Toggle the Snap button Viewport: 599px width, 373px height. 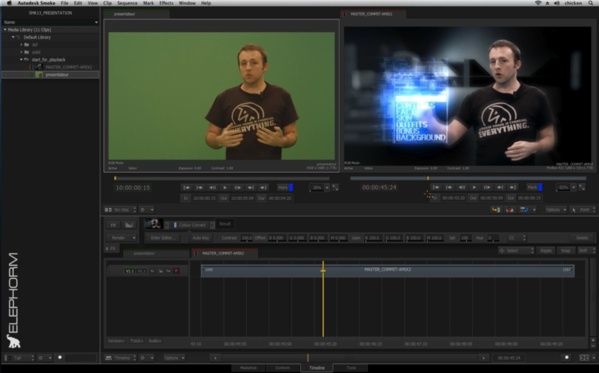coord(566,251)
